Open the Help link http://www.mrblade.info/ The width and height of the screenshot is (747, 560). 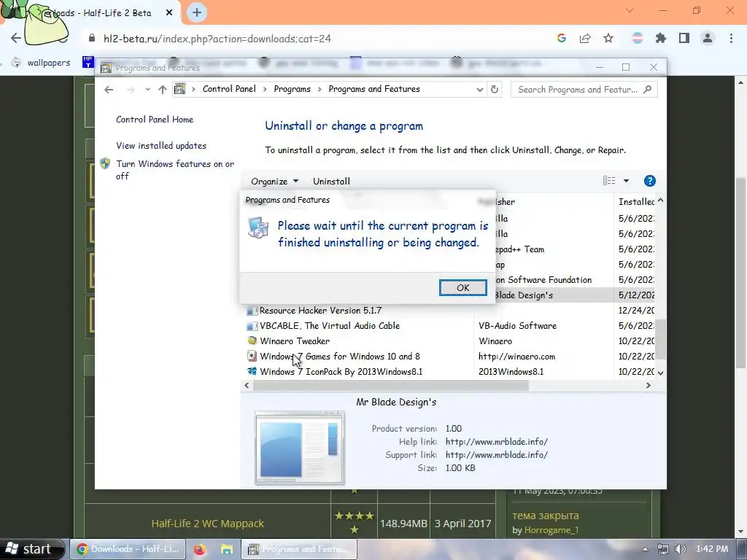(496, 441)
